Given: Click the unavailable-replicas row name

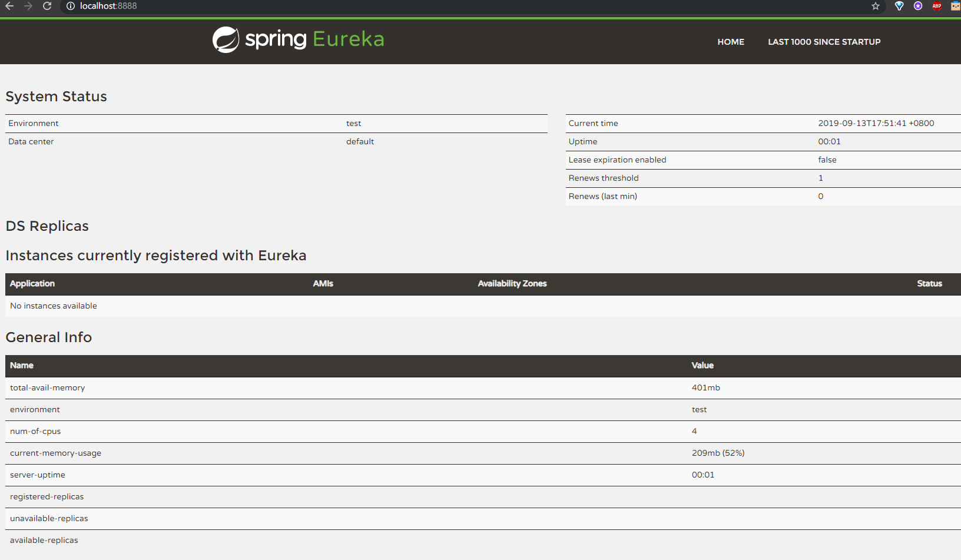Looking at the screenshot, I should [49, 519].
